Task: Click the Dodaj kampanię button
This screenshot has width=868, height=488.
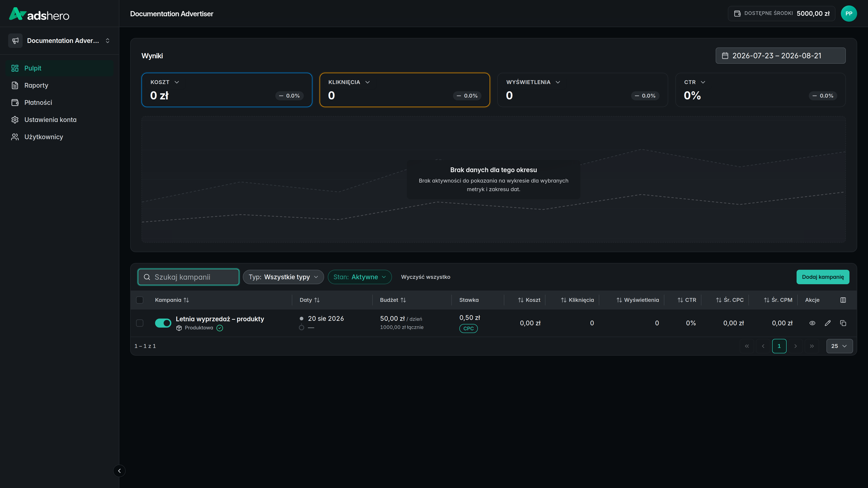Action: (x=823, y=277)
